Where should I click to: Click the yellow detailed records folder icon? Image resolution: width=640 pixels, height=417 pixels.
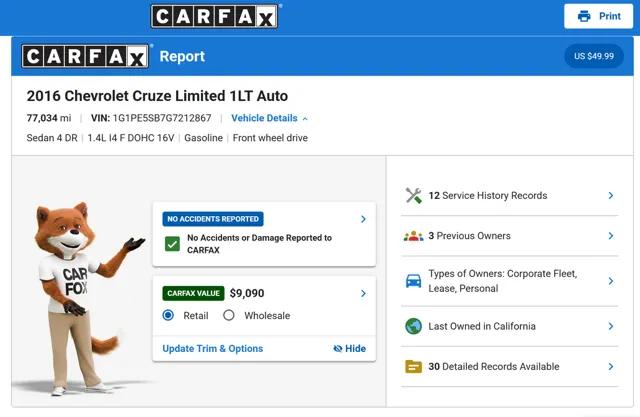click(413, 366)
